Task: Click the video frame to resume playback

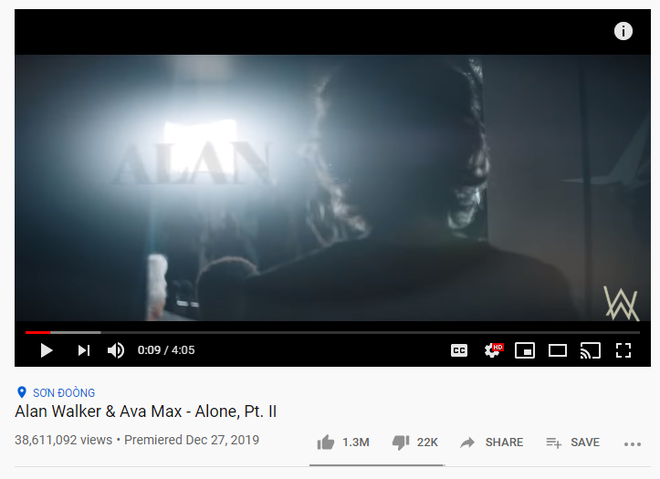Action: point(333,187)
